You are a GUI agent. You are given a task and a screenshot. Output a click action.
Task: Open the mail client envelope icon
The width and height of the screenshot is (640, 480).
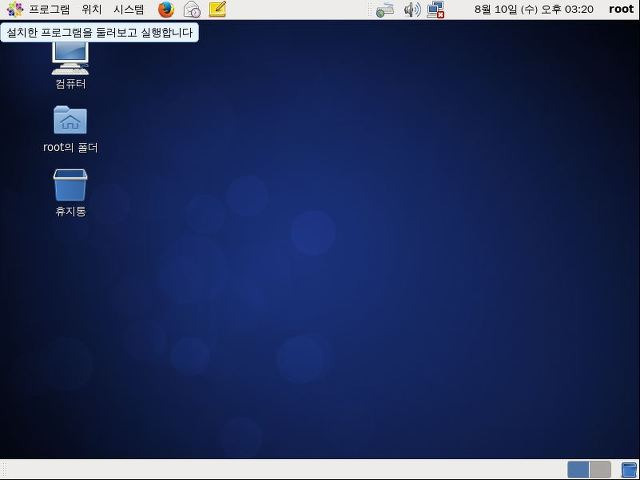pos(192,10)
